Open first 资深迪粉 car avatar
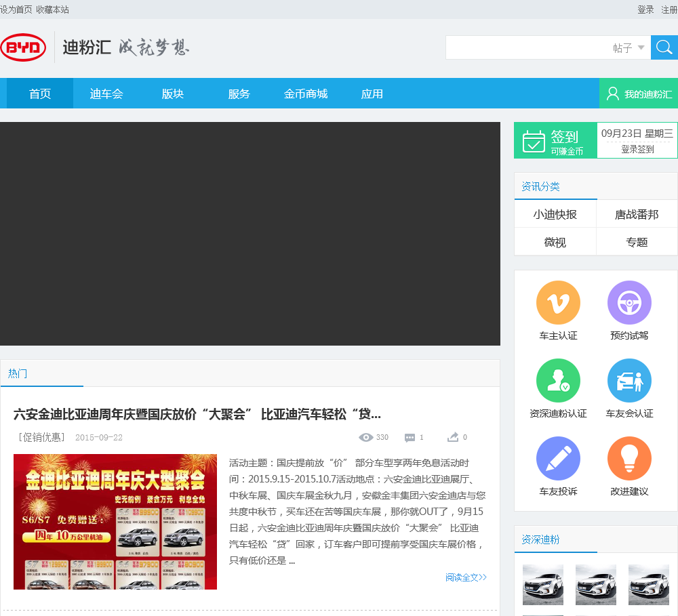Image resolution: width=678 pixels, height=616 pixels. click(x=543, y=585)
